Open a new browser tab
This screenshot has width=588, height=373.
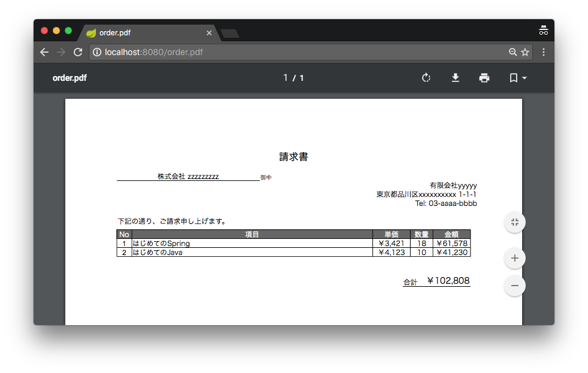[230, 34]
